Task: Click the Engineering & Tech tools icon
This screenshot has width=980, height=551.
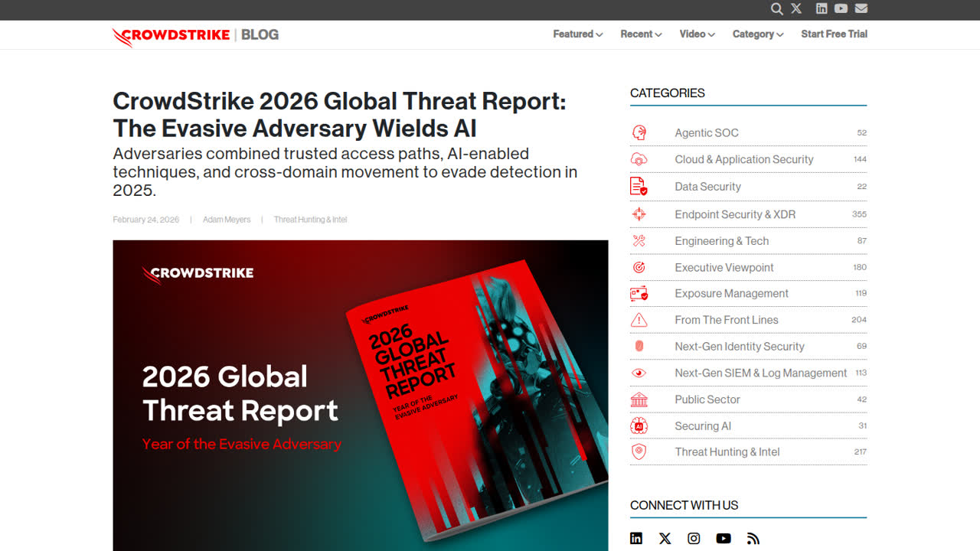Action: coord(639,241)
